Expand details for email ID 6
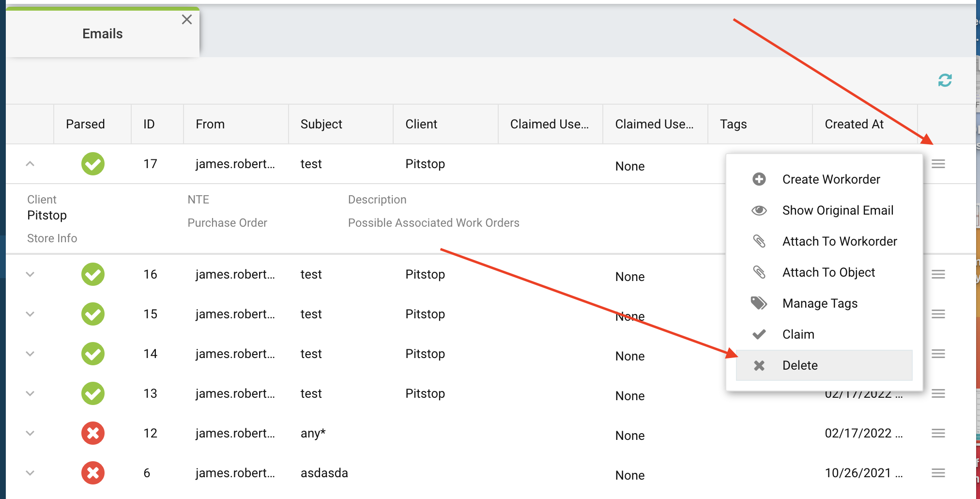 click(30, 473)
